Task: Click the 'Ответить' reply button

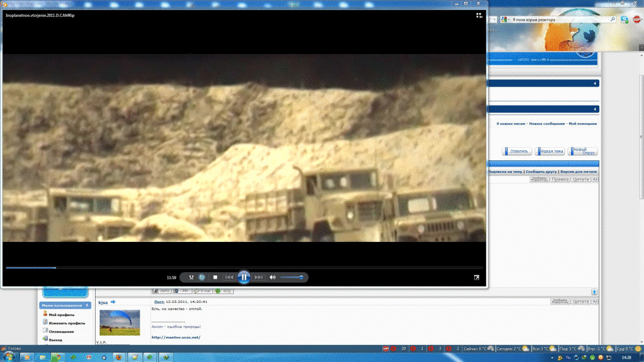Action: click(x=517, y=151)
